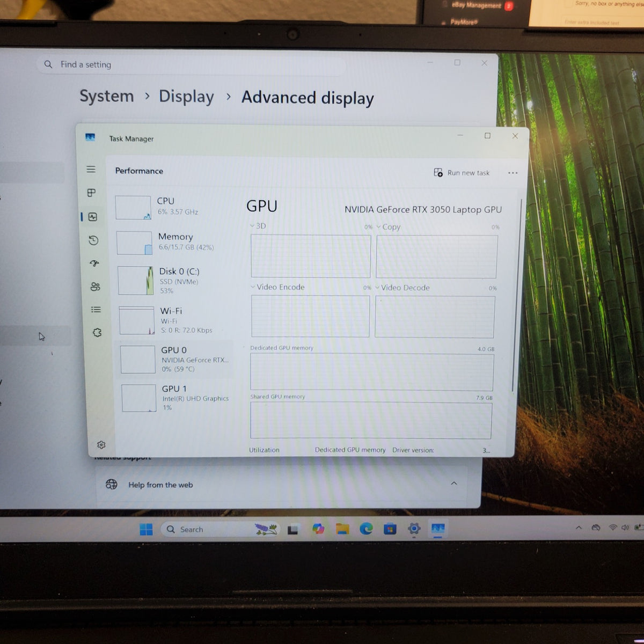Open Startup apps icon in sidebar
The width and height of the screenshot is (644, 644).
click(94, 264)
